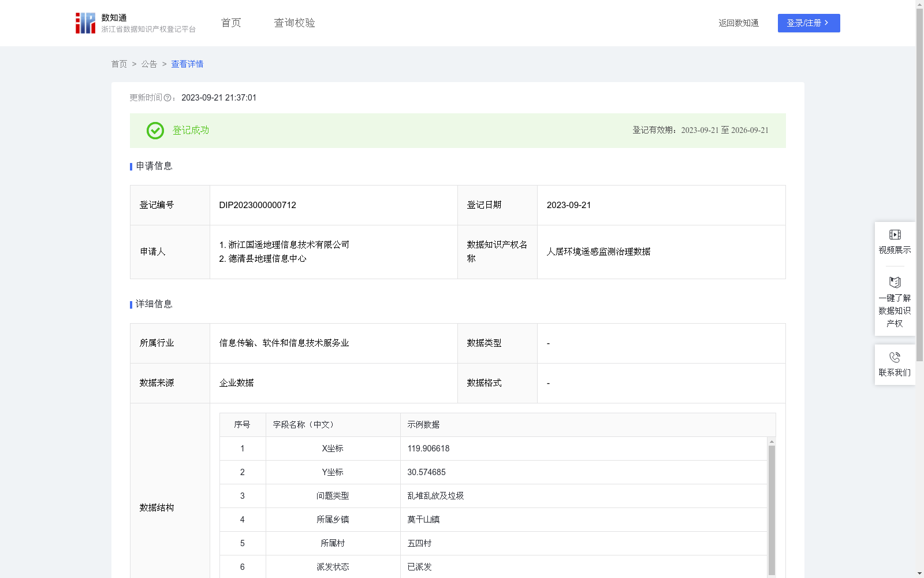Click the 详细信息 section heading
The width and height of the screenshot is (924, 578).
(154, 305)
